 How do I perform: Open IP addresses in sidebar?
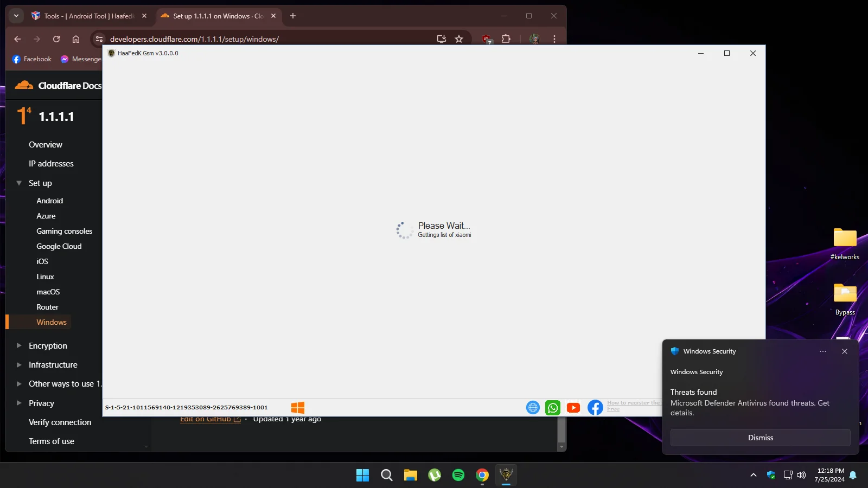point(51,164)
